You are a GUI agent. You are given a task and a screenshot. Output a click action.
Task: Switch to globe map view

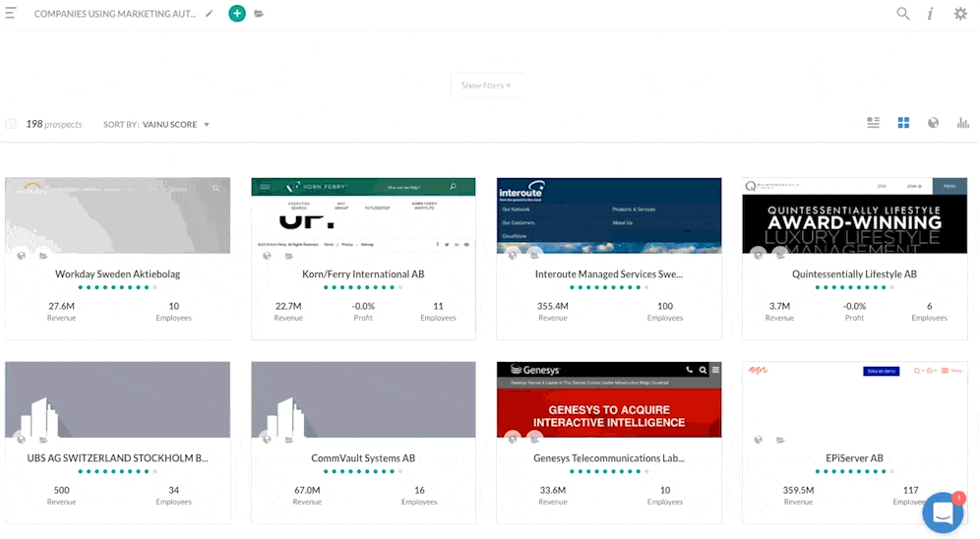tap(933, 123)
